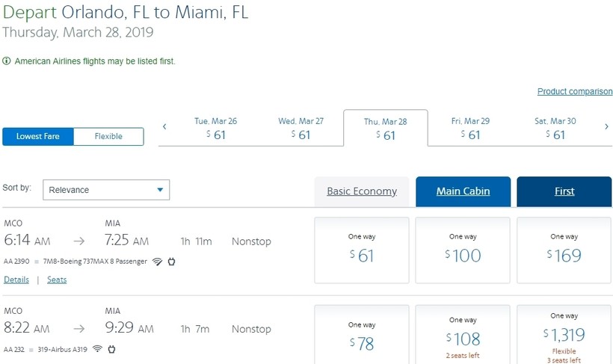Pick the $61 Basic Economy fare
The image size is (613, 364).
(x=362, y=250)
